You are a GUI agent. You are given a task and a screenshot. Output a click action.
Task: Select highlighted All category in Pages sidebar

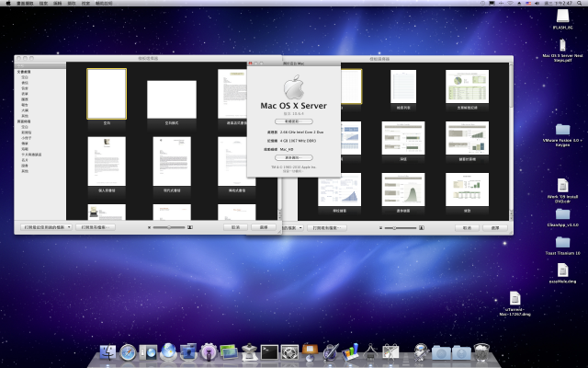(40, 66)
